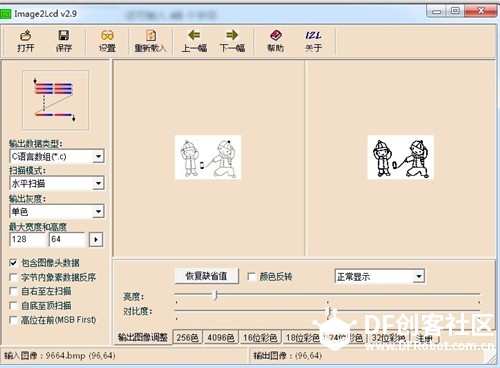Click the 亮度 brightness slider handle
The width and height of the screenshot is (500, 368).
click(x=216, y=295)
